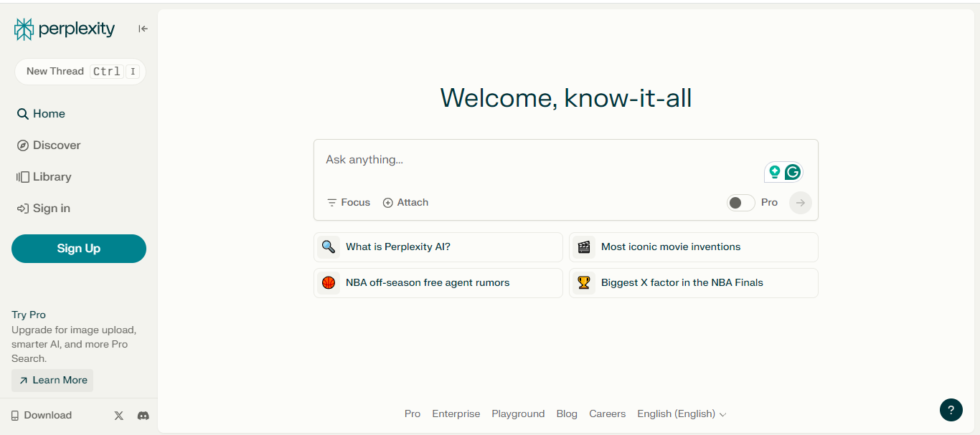The width and height of the screenshot is (980, 435).
Task: Enable the Pro search toggle
Action: tap(740, 202)
